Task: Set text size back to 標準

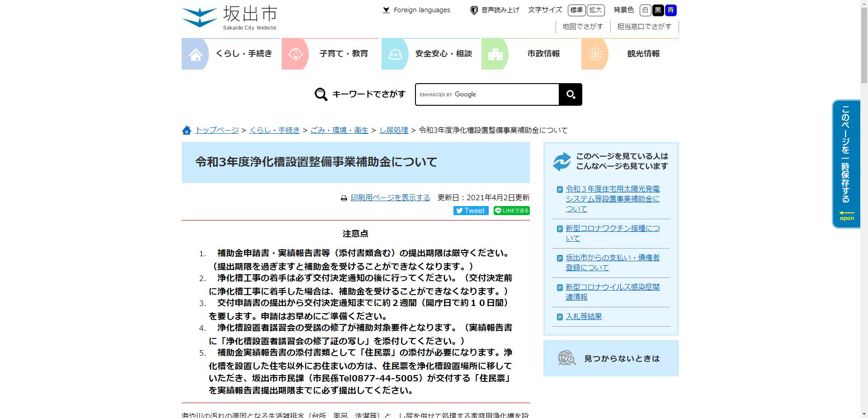Action: pos(576,10)
